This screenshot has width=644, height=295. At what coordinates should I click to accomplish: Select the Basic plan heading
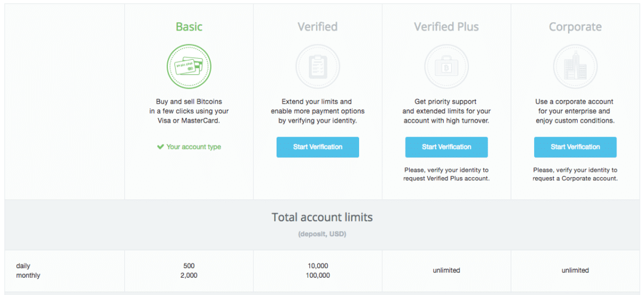pos(189,27)
